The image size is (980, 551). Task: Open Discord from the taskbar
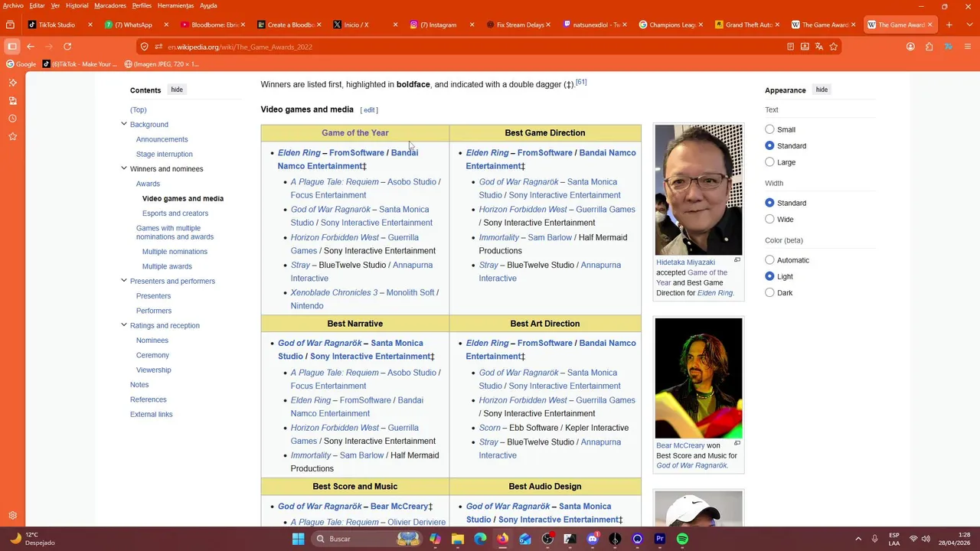pos(593,539)
